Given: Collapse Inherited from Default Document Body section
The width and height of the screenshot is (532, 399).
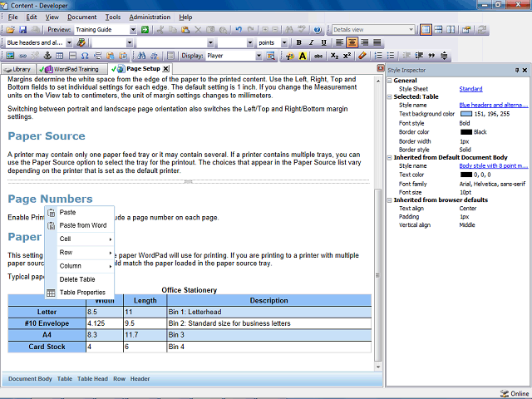Looking at the screenshot, I should click(390, 157).
